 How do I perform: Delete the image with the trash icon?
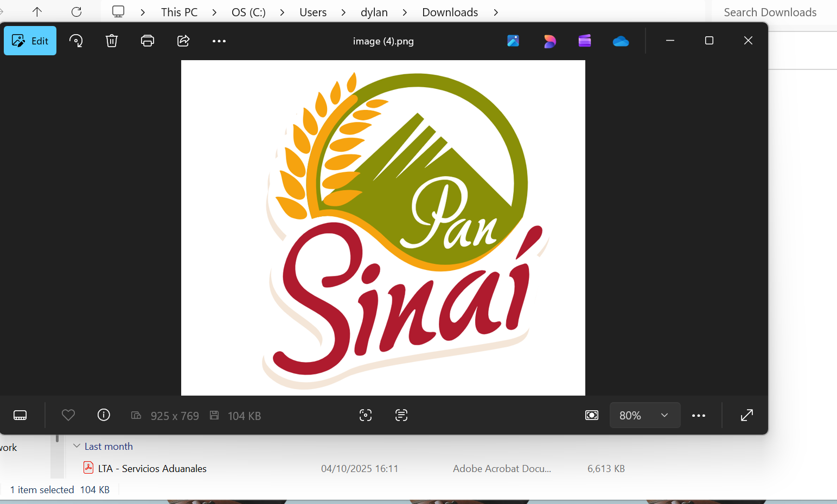pyautogui.click(x=112, y=41)
